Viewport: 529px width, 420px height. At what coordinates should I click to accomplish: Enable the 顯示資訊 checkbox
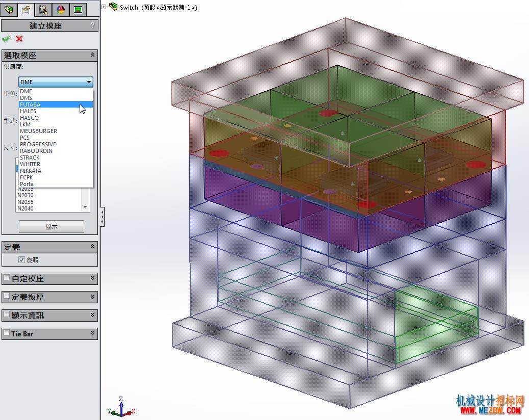[x=7, y=315]
